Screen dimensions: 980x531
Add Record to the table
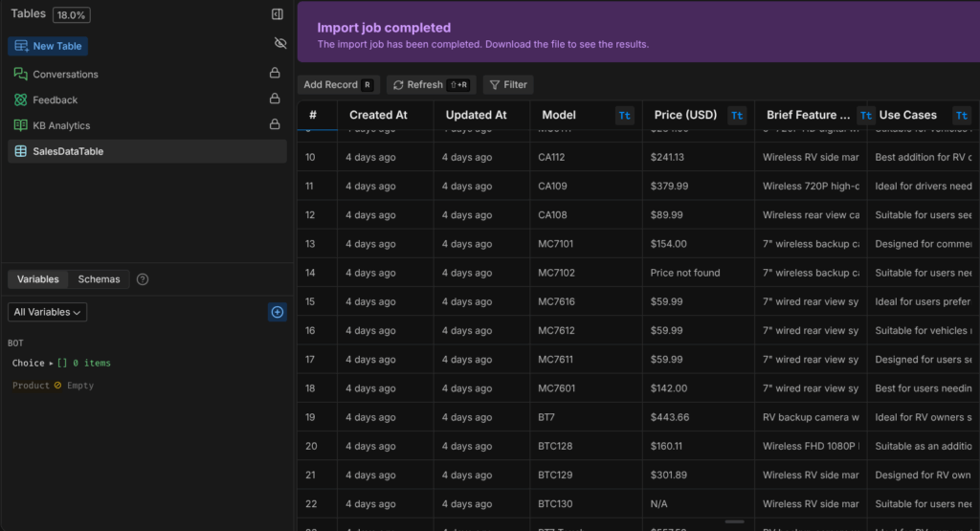point(338,84)
